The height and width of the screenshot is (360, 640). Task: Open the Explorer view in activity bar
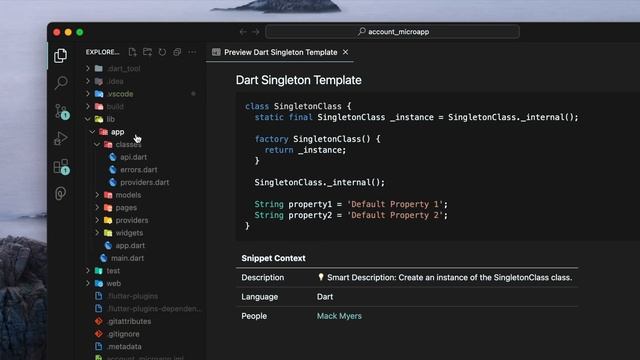coord(60,55)
